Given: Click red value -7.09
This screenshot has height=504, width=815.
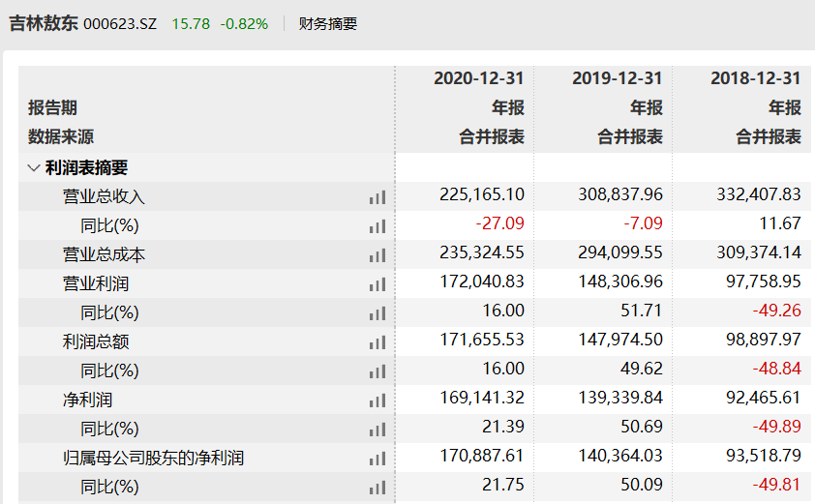Looking at the screenshot, I should pos(644,223).
